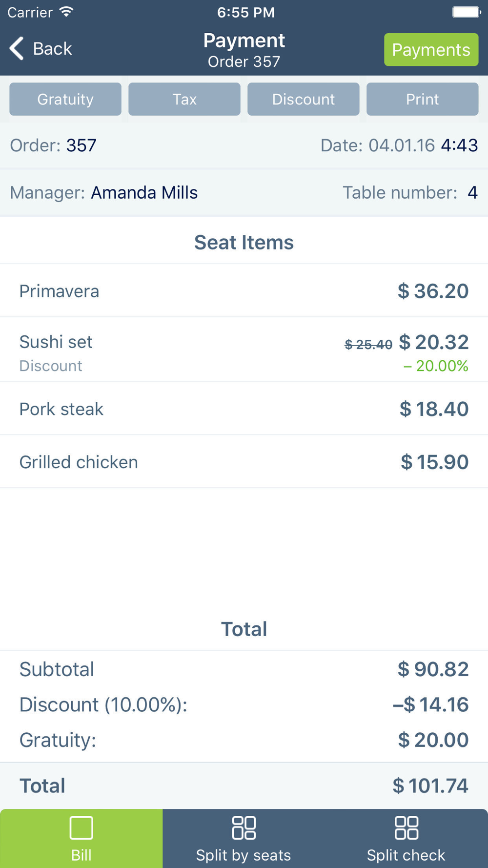Open the Tax settings button
The image size is (488, 868).
[x=184, y=99]
